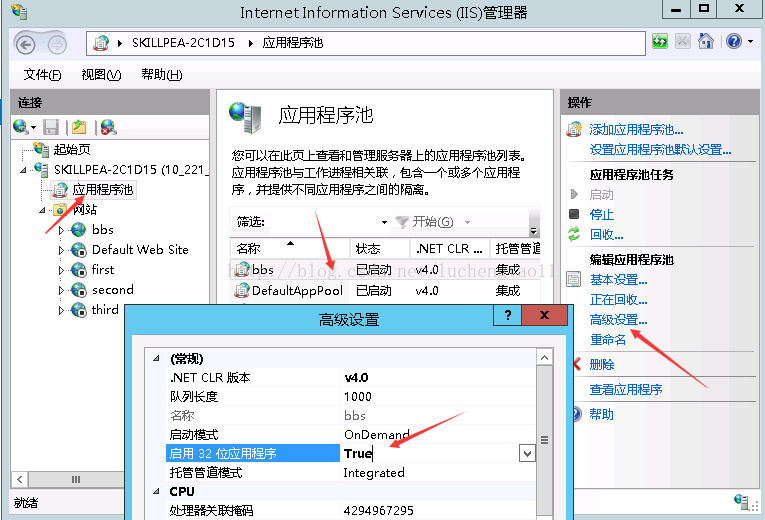This screenshot has width=765, height=520.
Task: Click the DefaultAppPool row icon
Action: [x=242, y=291]
